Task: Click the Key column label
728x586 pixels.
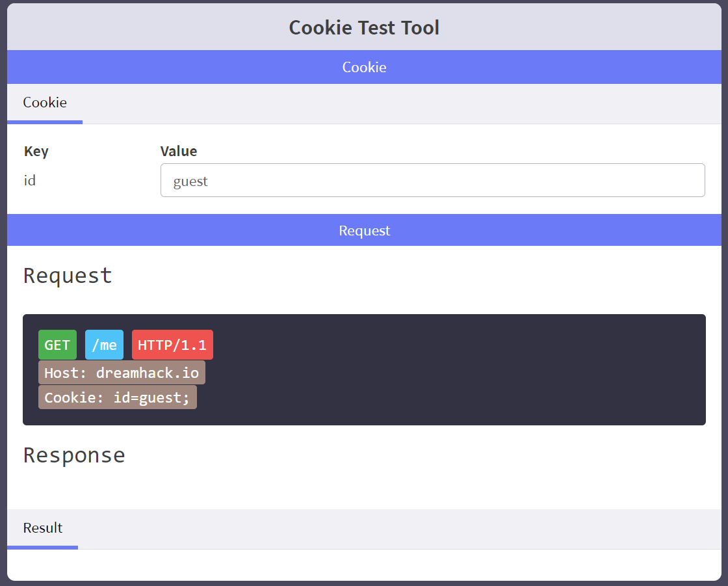Action: (x=36, y=152)
